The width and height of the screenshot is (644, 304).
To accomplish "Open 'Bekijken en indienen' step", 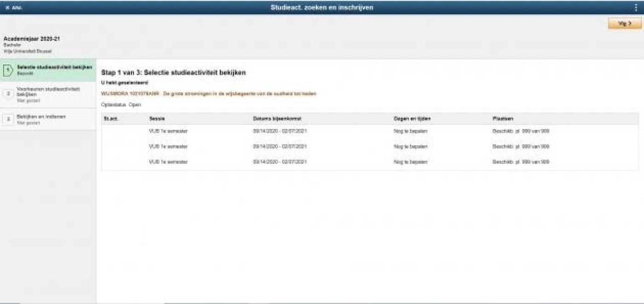I will pyautogui.click(x=48, y=119).
